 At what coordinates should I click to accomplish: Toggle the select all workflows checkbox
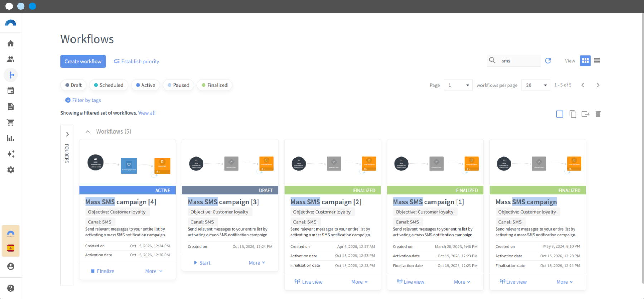[560, 114]
